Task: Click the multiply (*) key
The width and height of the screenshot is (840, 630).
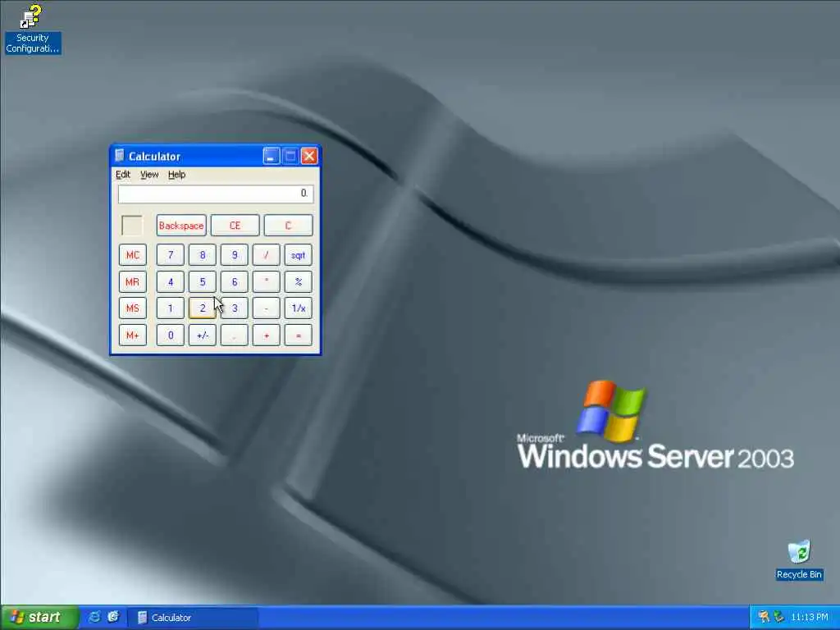Action: tap(267, 282)
